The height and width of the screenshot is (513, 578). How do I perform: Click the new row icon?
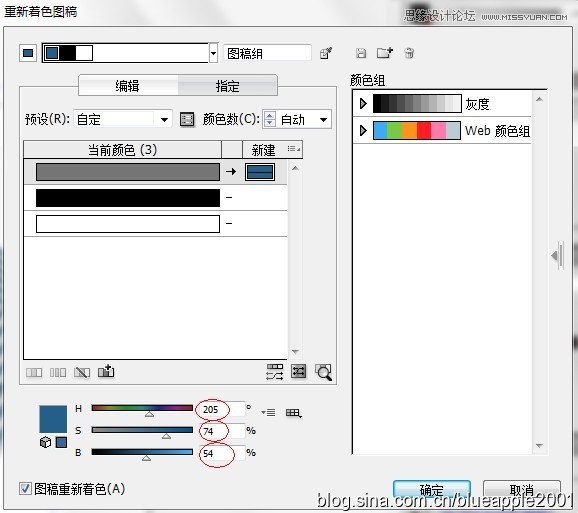pyautogui.click(x=106, y=371)
